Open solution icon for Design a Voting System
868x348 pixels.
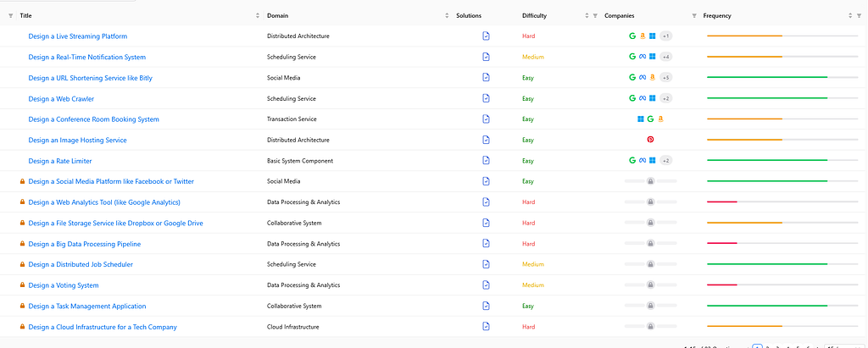pos(486,285)
